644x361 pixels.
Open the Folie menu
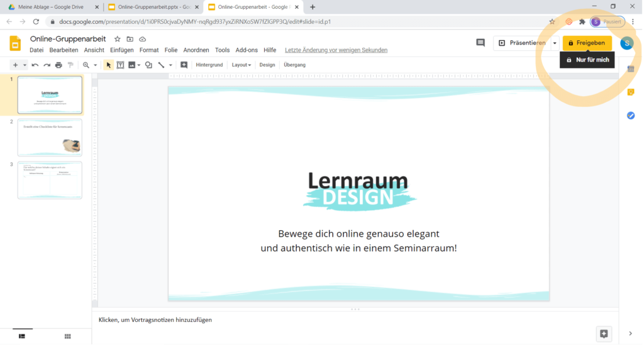[171, 50]
